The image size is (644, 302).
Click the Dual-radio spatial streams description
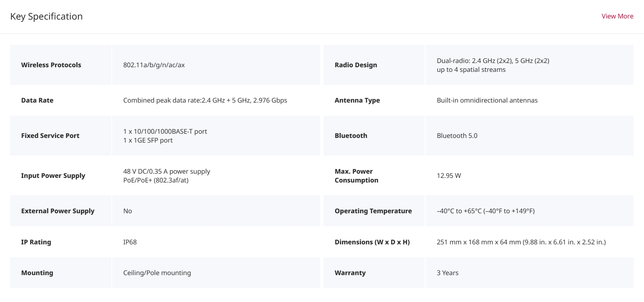493,65
